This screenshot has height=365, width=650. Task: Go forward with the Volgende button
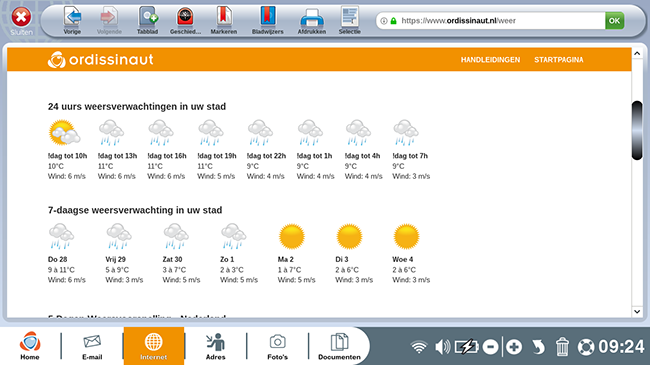click(109, 20)
